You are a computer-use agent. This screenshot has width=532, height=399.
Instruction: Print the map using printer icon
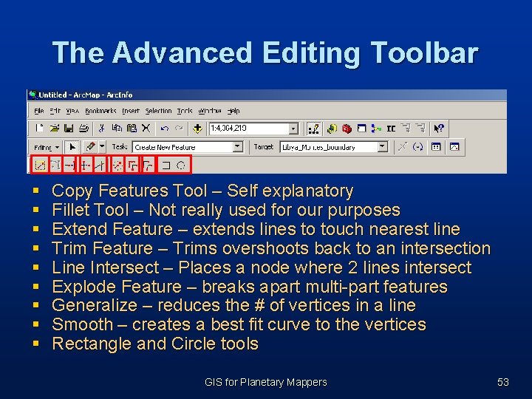tap(83, 129)
